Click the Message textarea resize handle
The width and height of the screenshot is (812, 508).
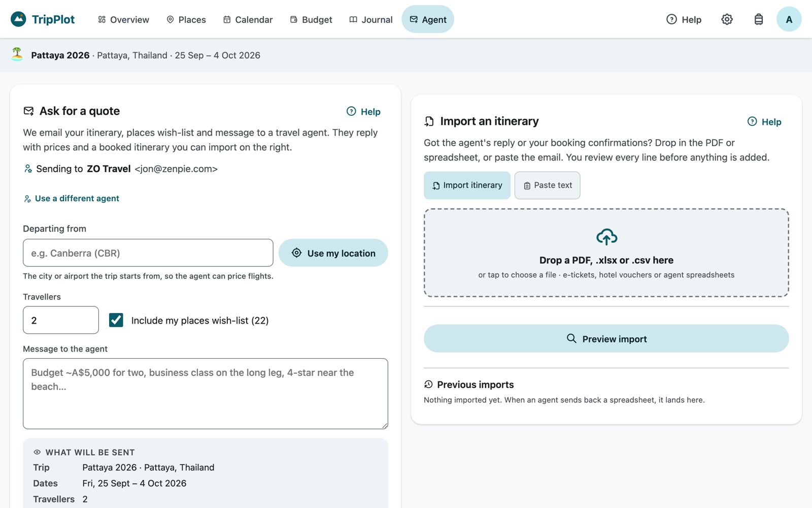coord(385,426)
